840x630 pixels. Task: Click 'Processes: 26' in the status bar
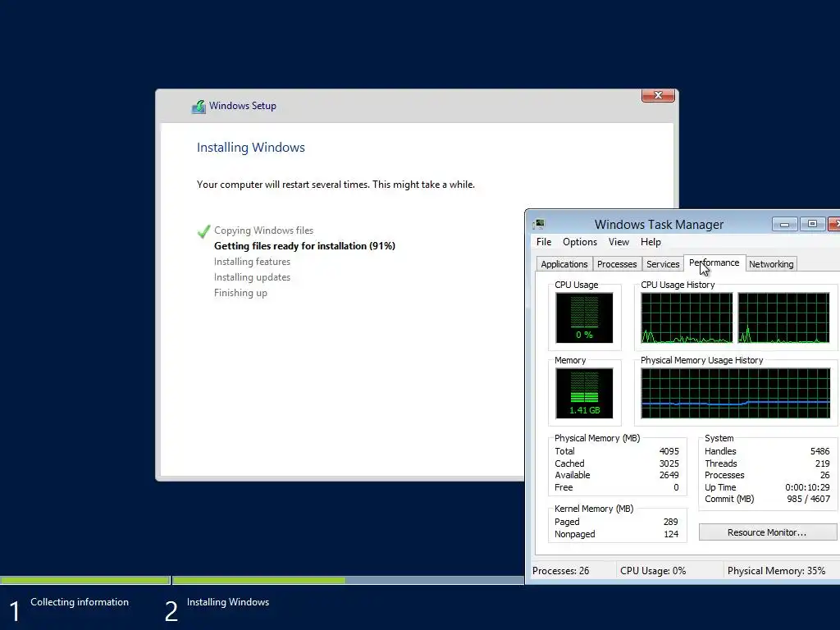[560, 571]
